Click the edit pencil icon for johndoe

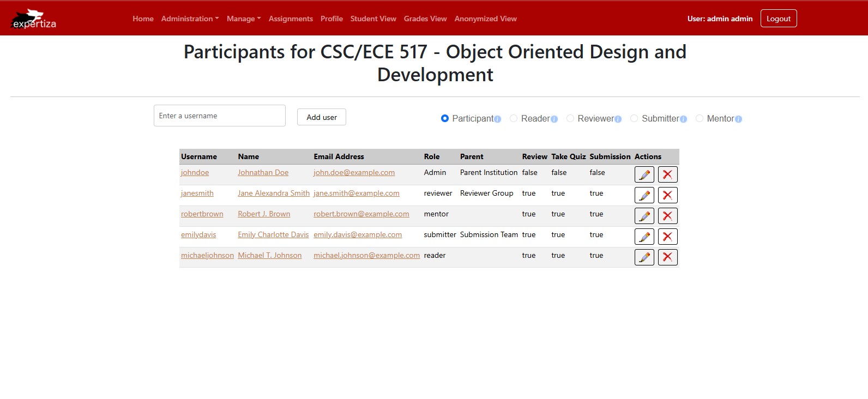[644, 174]
